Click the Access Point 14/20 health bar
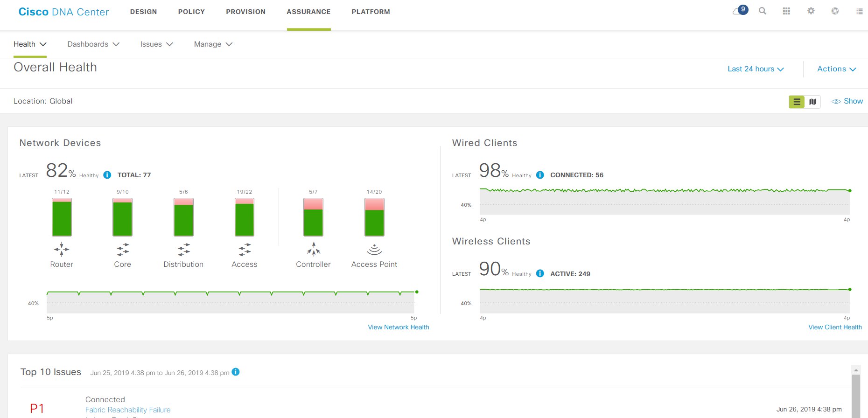Image resolution: width=868 pixels, height=418 pixels. (374, 217)
